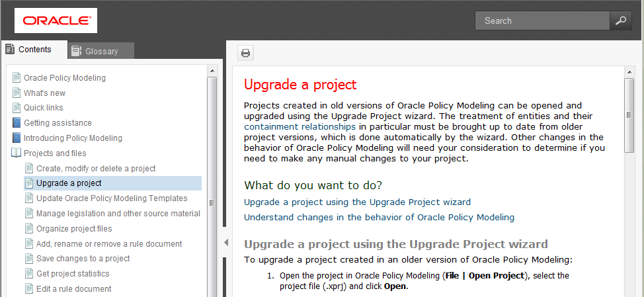
Task: Open Create, modify or delete a project
Action: tap(96, 169)
